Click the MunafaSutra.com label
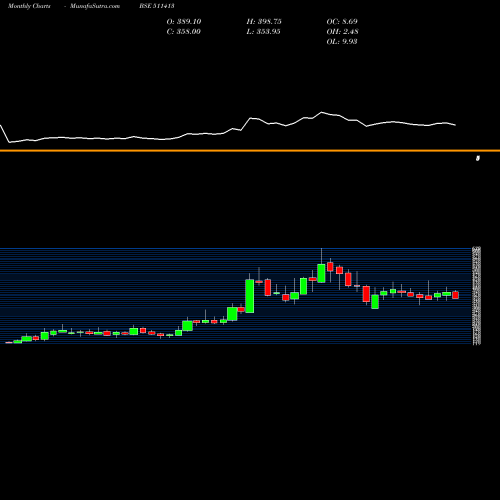Screen dimensions: 500x500 [x=95, y=6]
